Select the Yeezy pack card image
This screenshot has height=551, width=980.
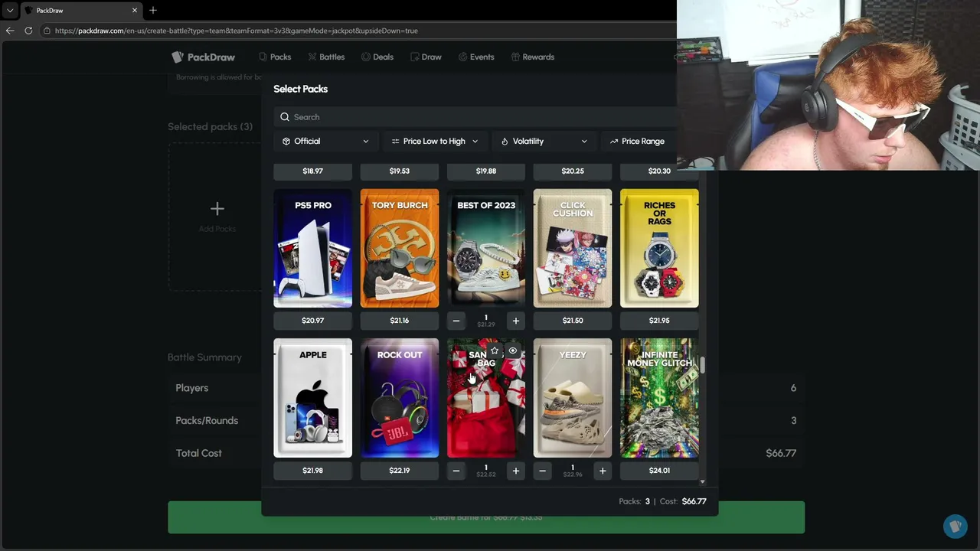(573, 398)
